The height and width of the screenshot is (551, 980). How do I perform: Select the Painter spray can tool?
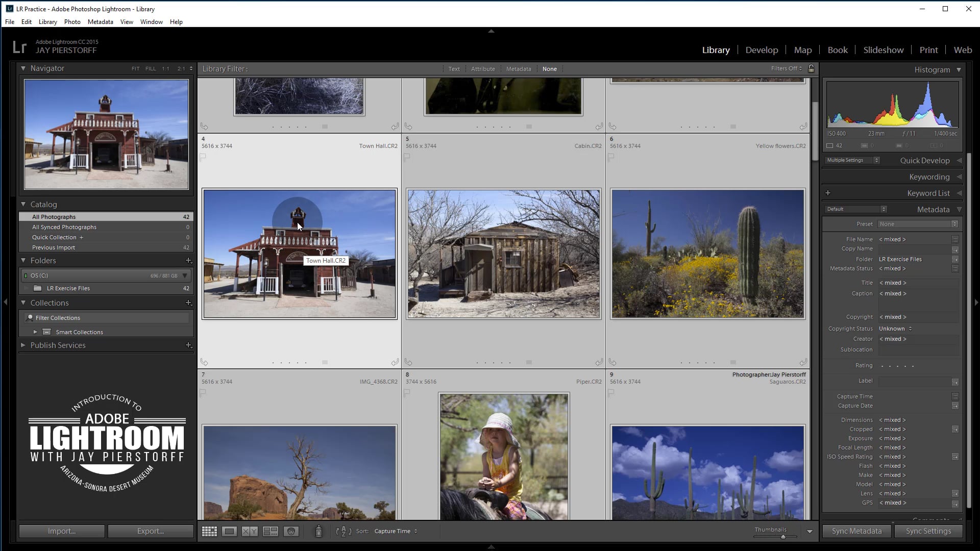(x=318, y=531)
